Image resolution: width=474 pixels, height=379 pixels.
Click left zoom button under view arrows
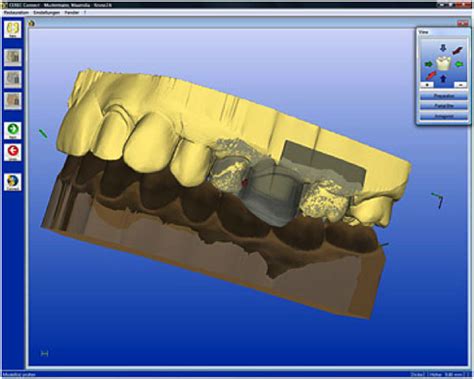pos(427,85)
